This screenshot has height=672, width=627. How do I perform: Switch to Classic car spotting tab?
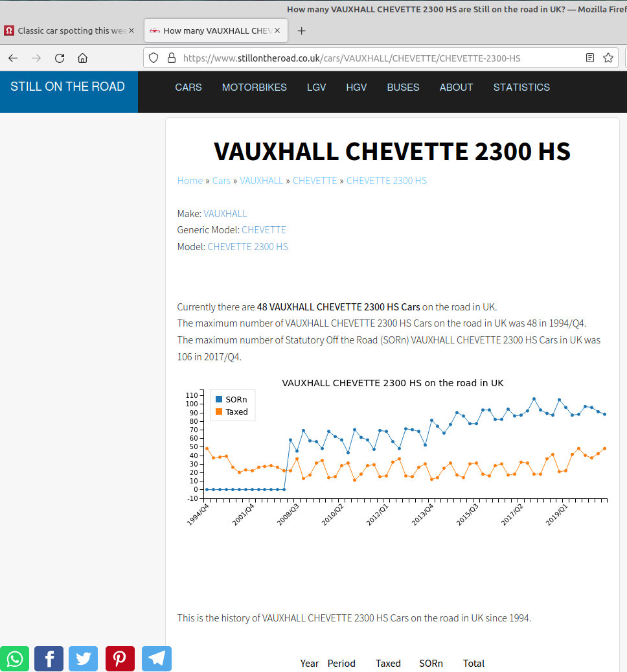pyautogui.click(x=68, y=30)
